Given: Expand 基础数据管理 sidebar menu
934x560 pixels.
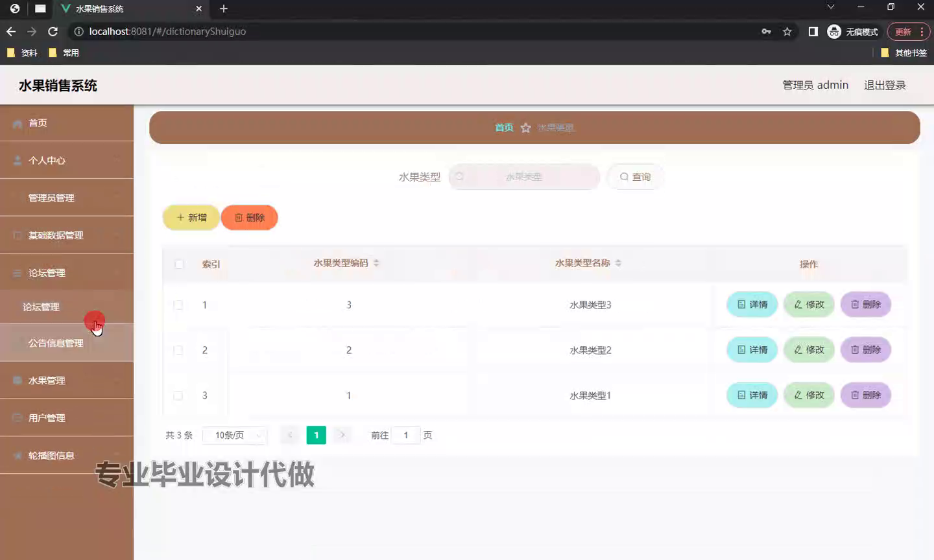Looking at the screenshot, I should (x=67, y=235).
